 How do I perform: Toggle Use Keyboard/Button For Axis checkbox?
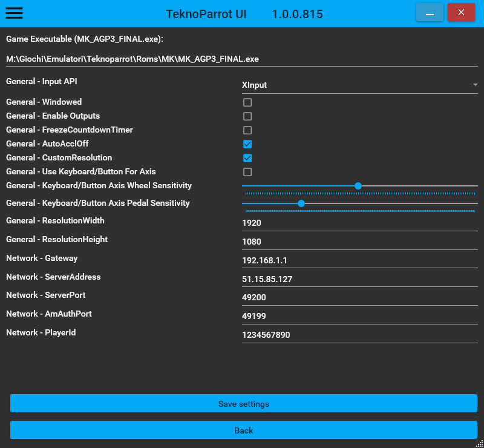point(247,172)
